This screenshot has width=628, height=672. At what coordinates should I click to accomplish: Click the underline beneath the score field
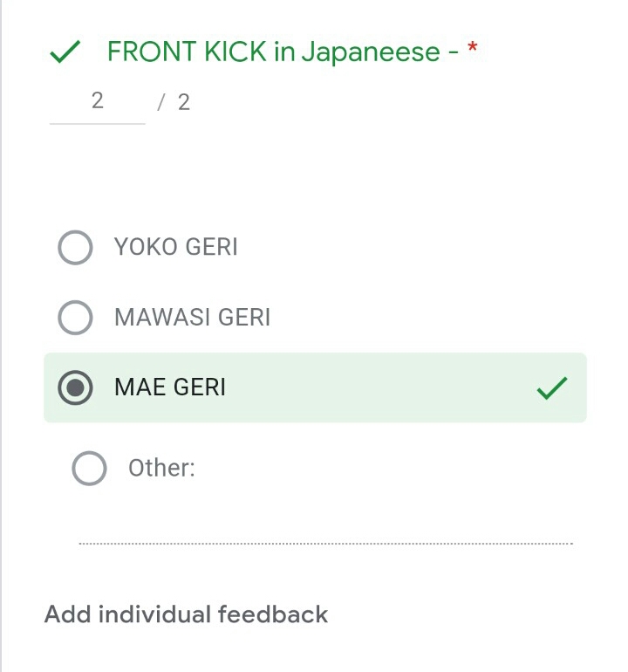tap(97, 123)
